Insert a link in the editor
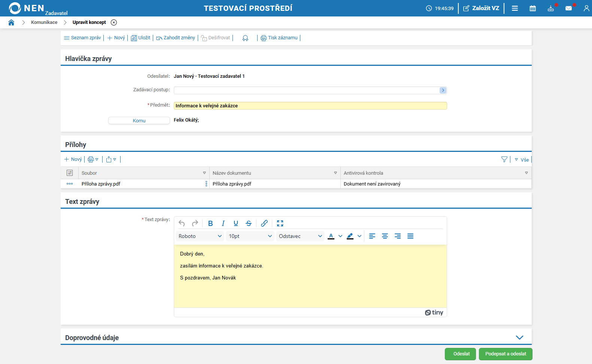This screenshot has height=364, width=592. click(264, 223)
